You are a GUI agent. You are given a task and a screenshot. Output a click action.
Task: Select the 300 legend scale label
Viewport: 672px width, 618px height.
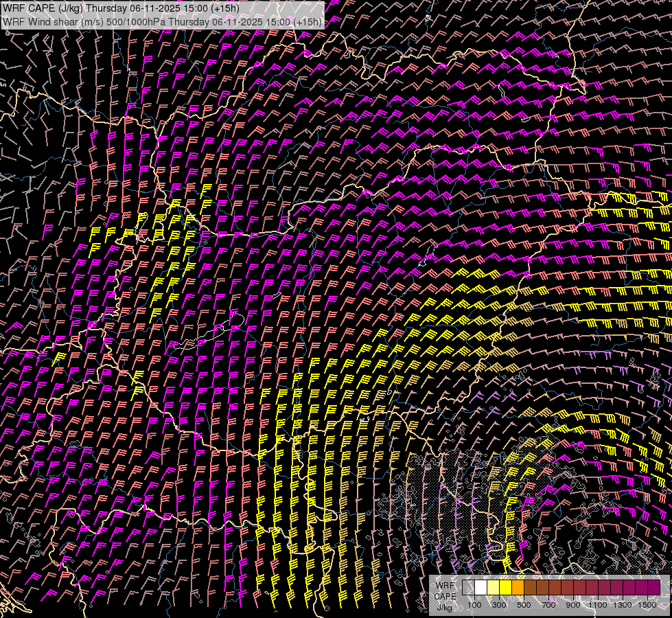tap(499, 605)
